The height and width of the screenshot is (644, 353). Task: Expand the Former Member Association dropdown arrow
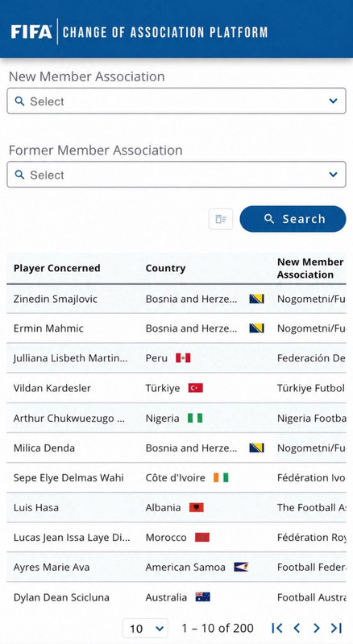tap(333, 175)
